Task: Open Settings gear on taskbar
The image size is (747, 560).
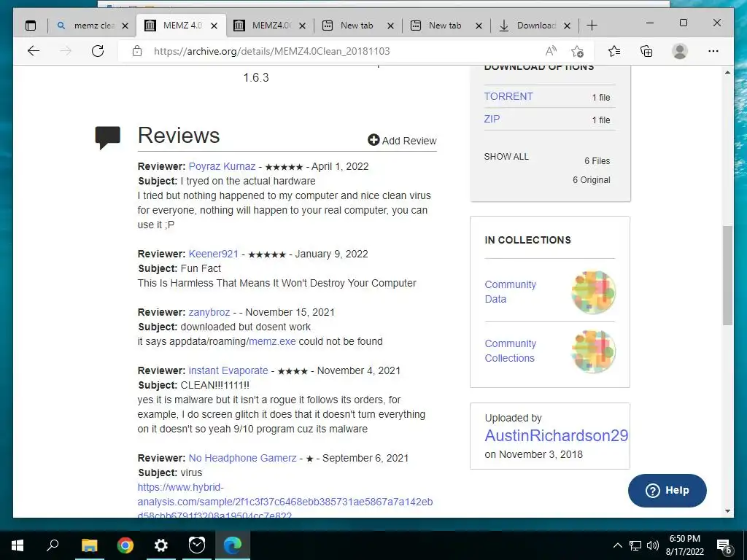Action: pos(161,545)
